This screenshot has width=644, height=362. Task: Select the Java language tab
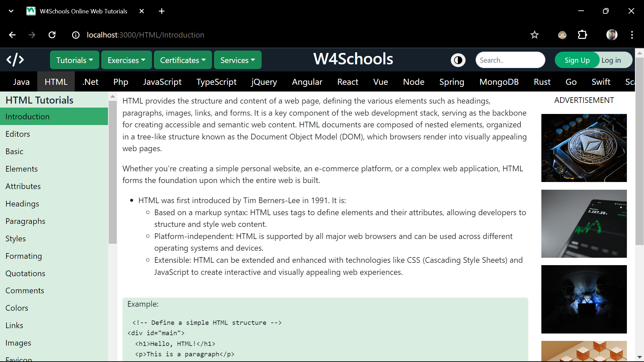pos(21,82)
